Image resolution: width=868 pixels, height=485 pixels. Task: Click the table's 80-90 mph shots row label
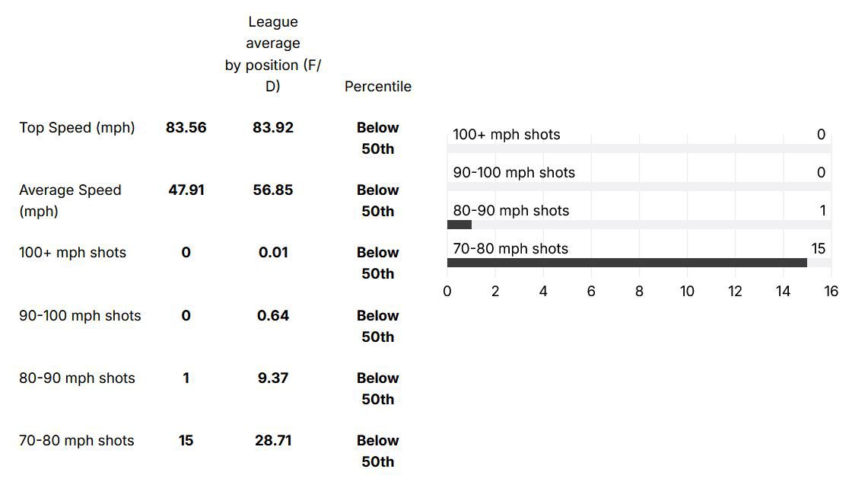tap(77, 378)
